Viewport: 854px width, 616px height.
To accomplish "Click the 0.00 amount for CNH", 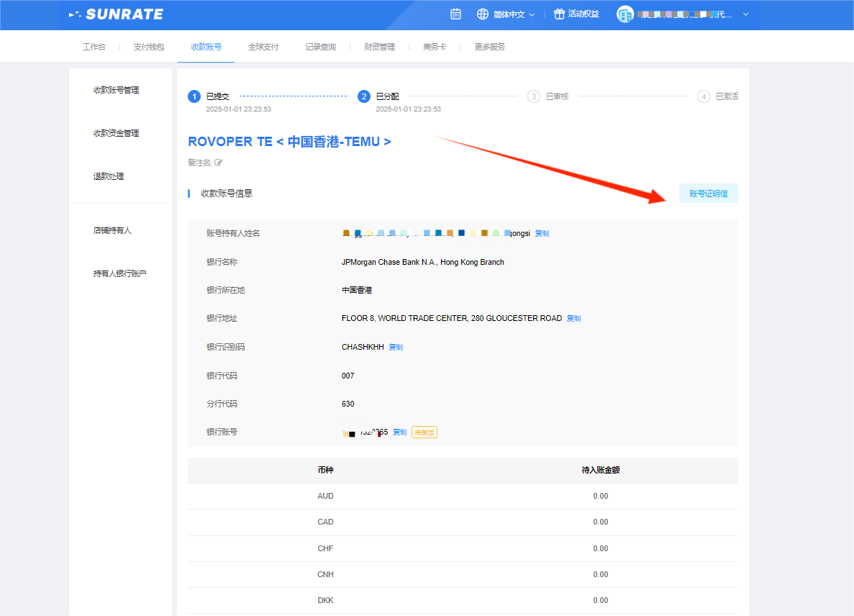I will [x=601, y=574].
